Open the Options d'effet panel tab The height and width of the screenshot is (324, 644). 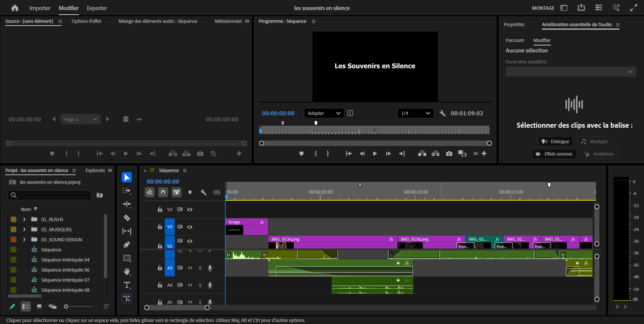pyautogui.click(x=86, y=21)
